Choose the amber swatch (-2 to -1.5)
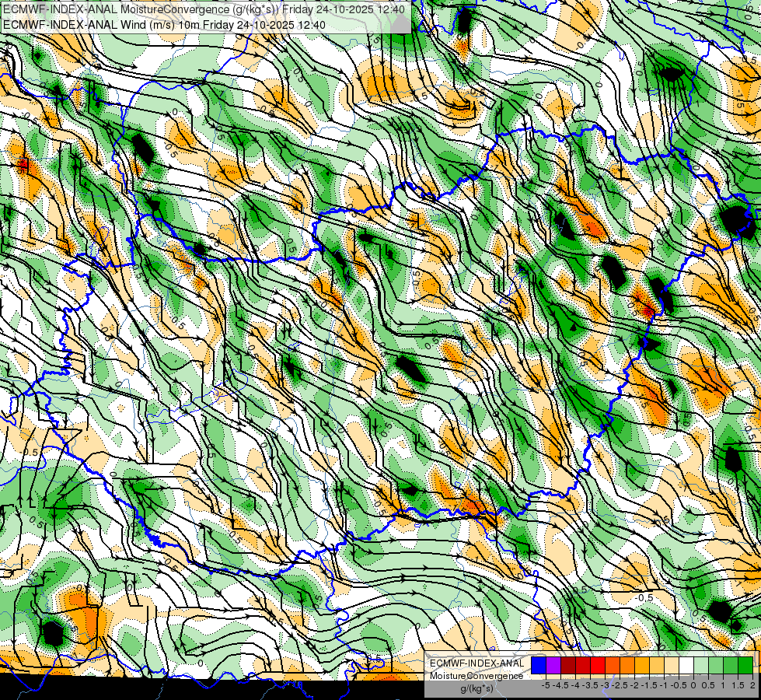This screenshot has width=761, height=700. click(641, 666)
